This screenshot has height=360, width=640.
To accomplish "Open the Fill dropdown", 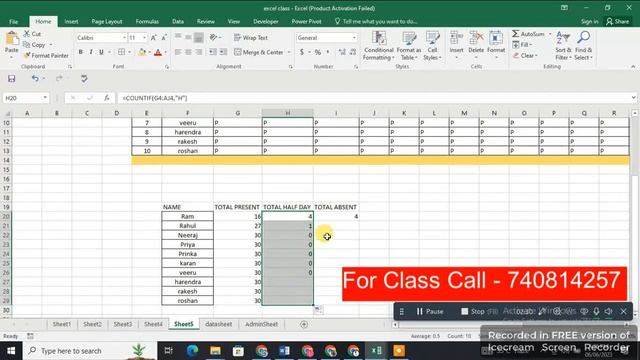I will [x=522, y=44].
